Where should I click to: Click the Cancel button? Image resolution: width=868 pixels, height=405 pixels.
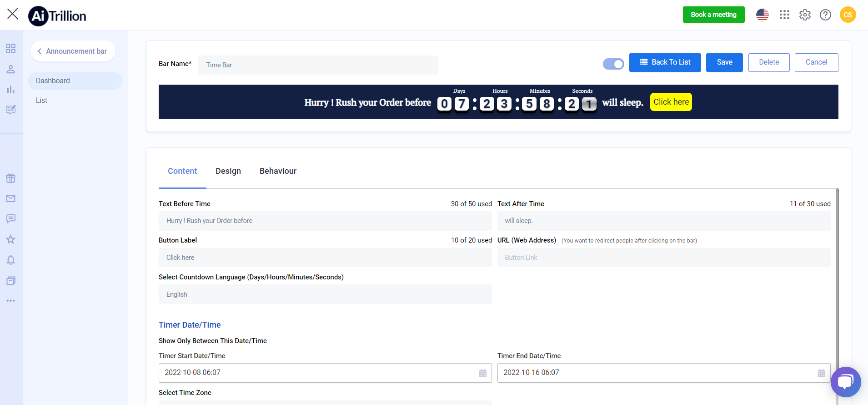(817, 62)
